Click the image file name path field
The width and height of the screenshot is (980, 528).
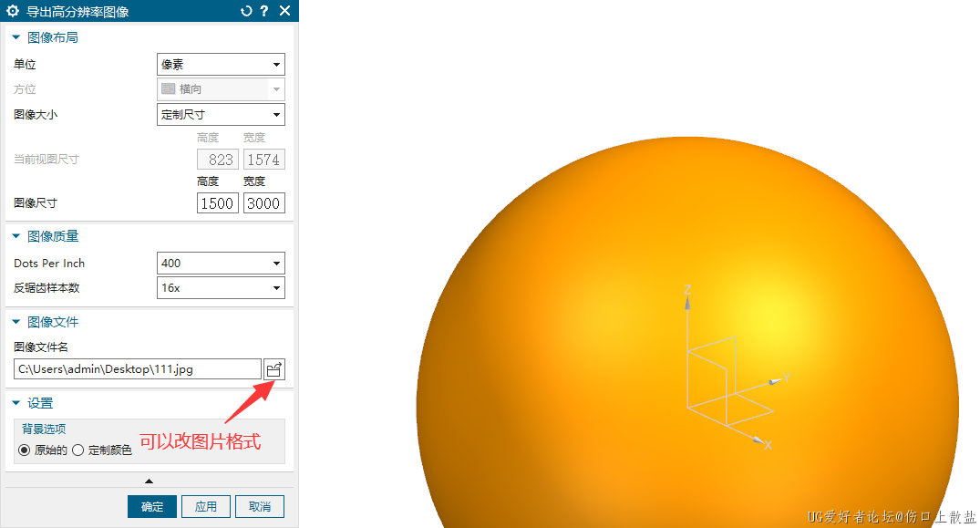click(x=138, y=369)
